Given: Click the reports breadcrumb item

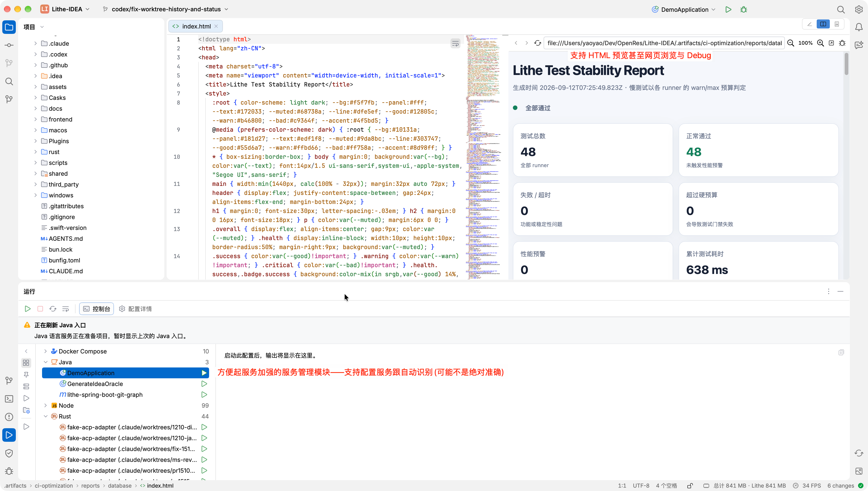Looking at the screenshot, I should pos(90,486).
